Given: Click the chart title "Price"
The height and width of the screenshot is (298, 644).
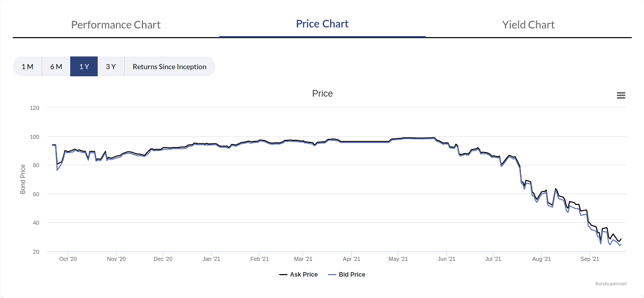Looking at the screenshot, I should click(323, 94).
